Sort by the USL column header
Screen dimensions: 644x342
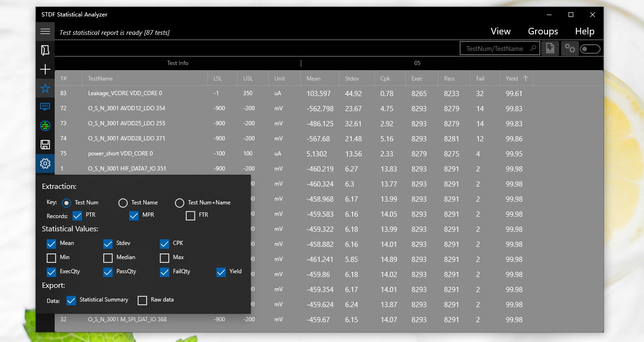tap(253, 78)
